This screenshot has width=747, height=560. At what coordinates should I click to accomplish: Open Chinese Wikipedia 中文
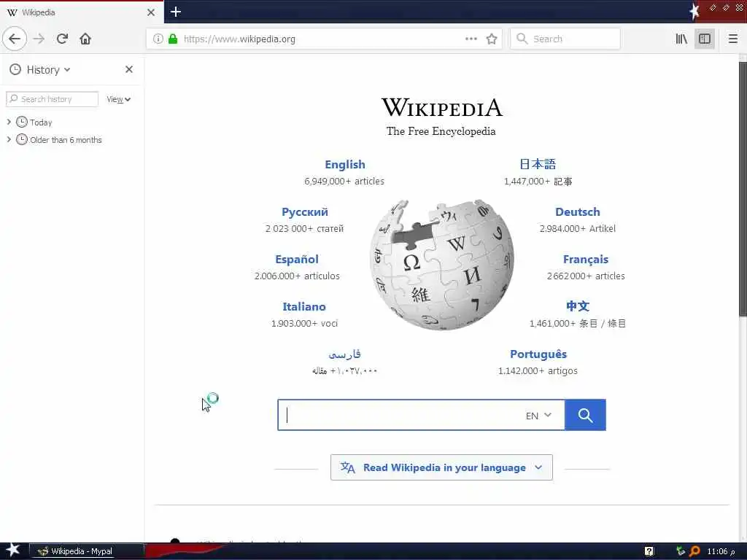point(578,306)
